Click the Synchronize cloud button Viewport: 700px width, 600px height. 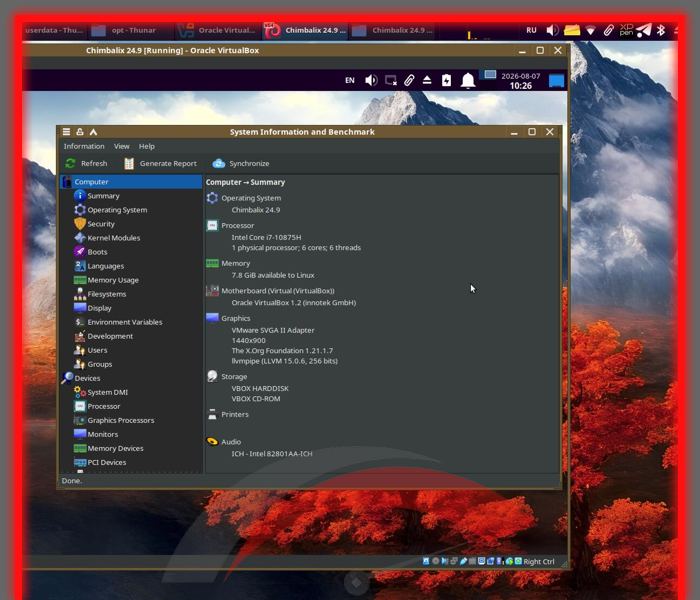(x=241, y=163)
